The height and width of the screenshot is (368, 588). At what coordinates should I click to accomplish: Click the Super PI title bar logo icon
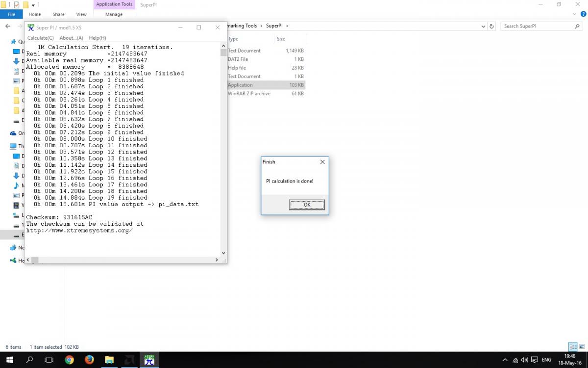click(x=31, y=27)
